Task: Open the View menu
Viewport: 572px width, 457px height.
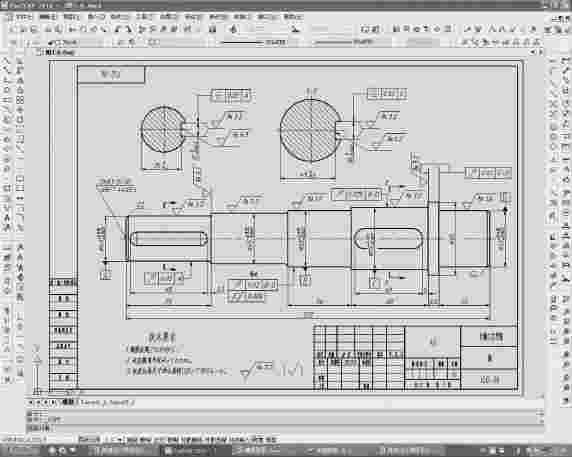Action: 71,17
